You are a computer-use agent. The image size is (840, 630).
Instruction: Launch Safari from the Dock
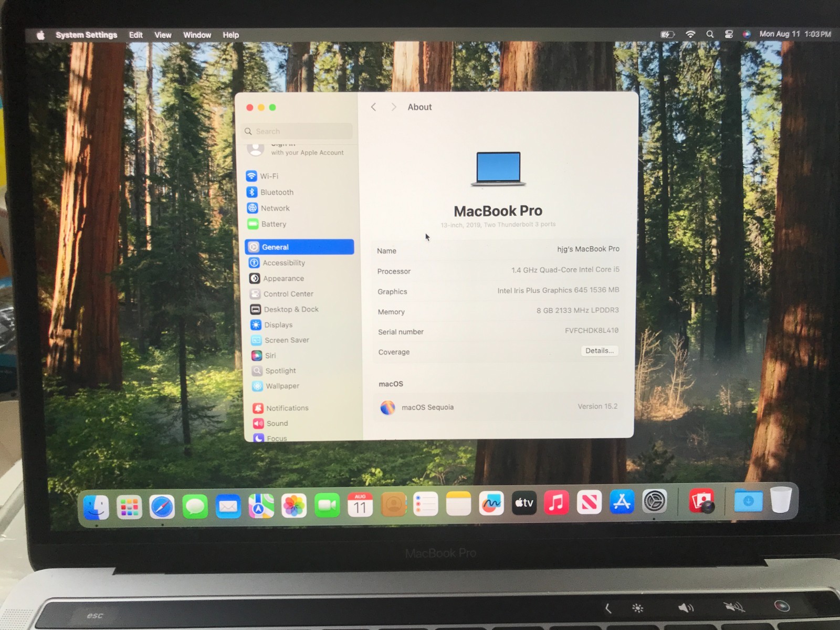(x=162, y=506)
